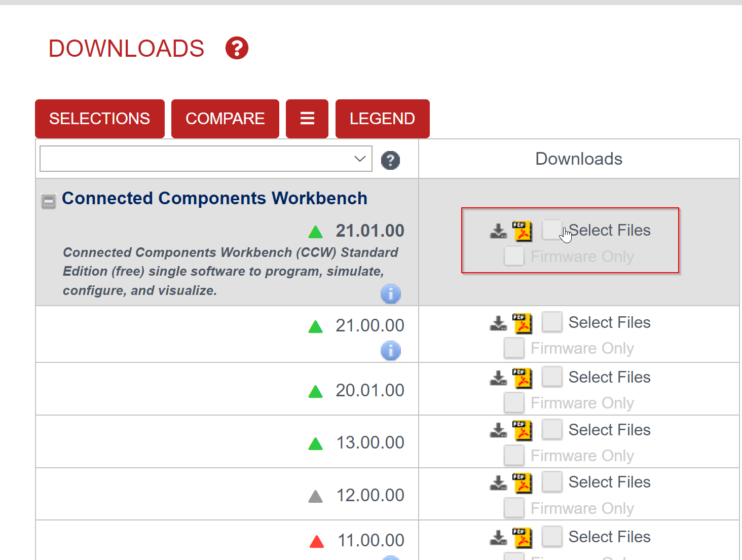Check Firmware Only for version 21.00.00
Viewport: 742px width, 560px height.
pyautogui.click(x=514, y=348)
